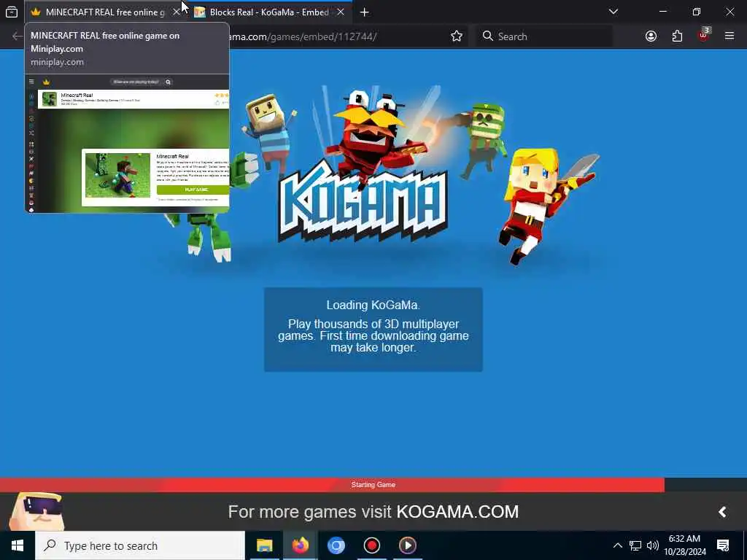Viewport: 747px width, 560px height.
Task: Open a new browser tab
Action: (365, 12)
